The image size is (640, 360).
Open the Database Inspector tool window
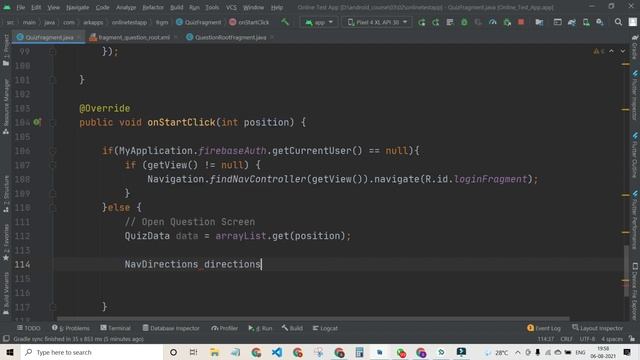tap(171, 328)
